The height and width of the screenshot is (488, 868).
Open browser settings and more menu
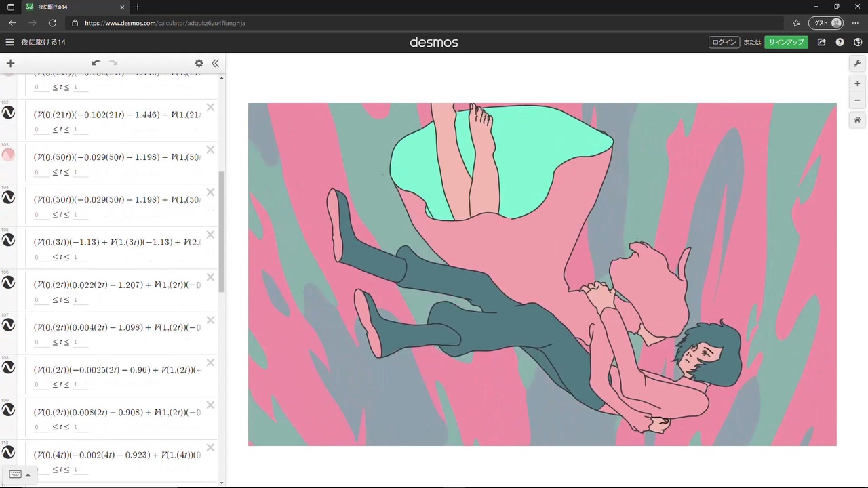[x=855, y=23]
